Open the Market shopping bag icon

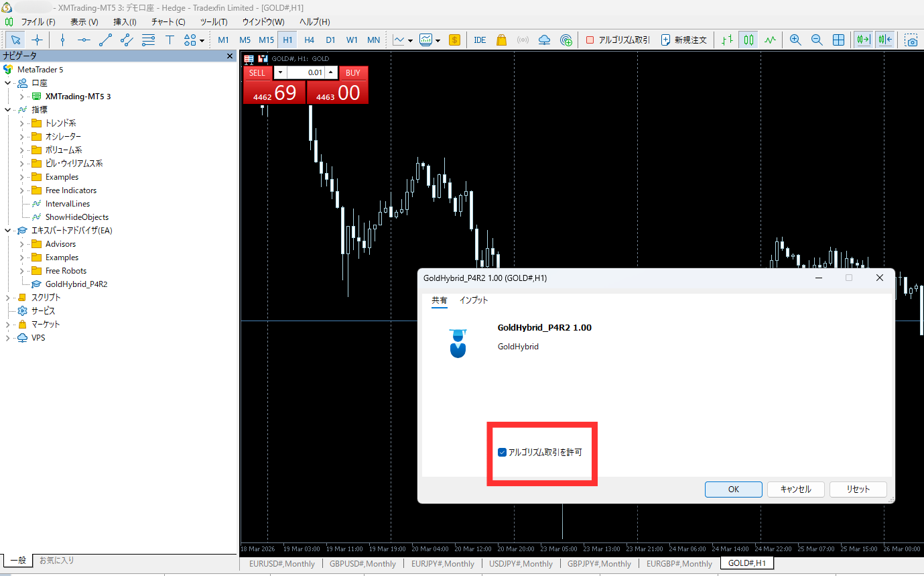point(501,40)
